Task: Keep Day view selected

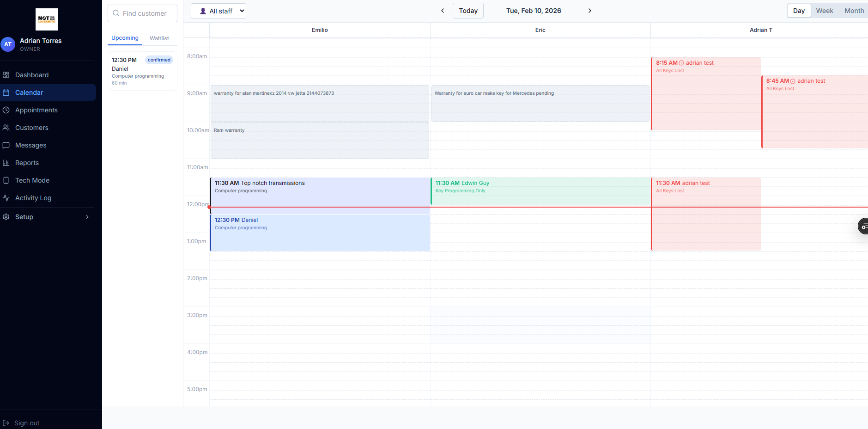Action: pos(799,10)
